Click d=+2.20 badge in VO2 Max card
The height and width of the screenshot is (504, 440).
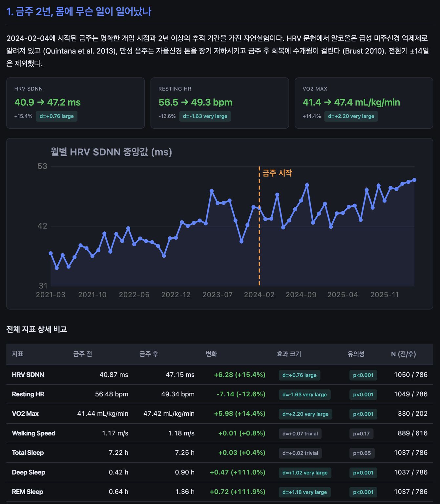(x=351, y=116)
